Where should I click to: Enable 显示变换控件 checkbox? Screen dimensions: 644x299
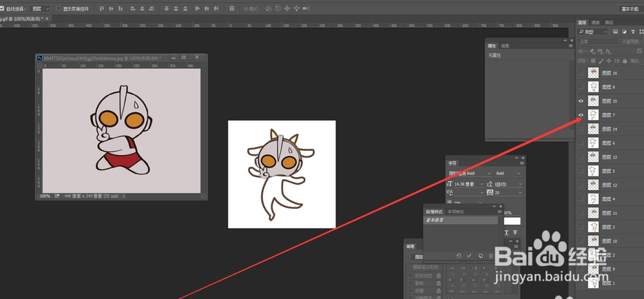59,9
